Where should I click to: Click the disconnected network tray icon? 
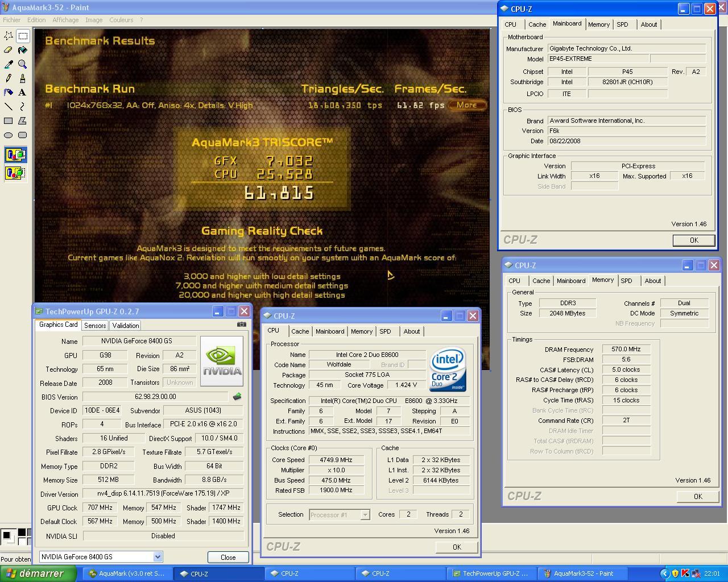click(696, 573)
